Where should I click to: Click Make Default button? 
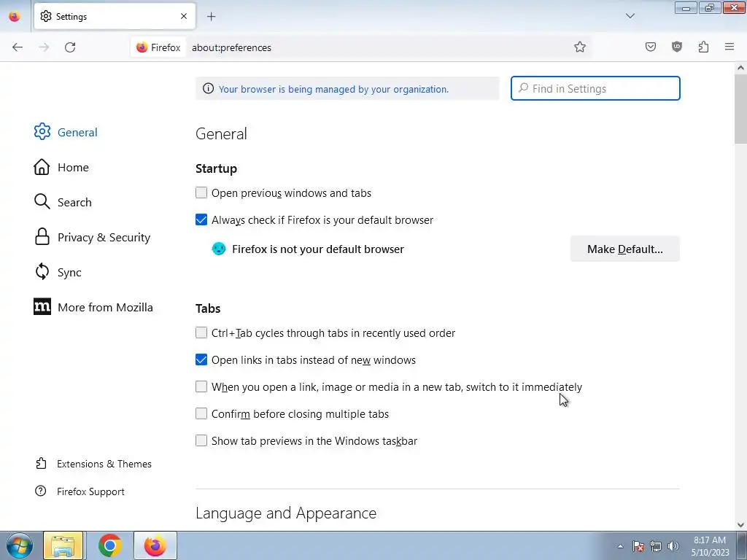(624, 249)
